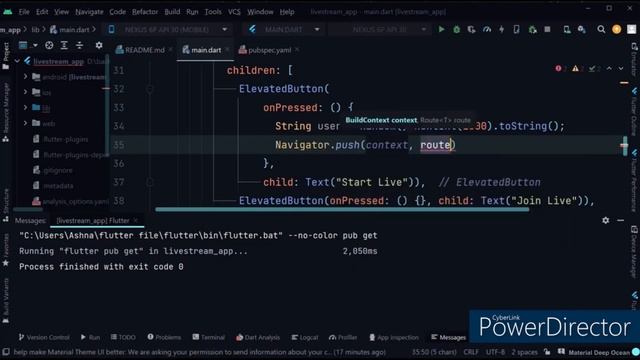Click 2 spaces indent setting in status bar
This screenshot has width=640, height=360.
pyautogui.click(x=524, y=352)
